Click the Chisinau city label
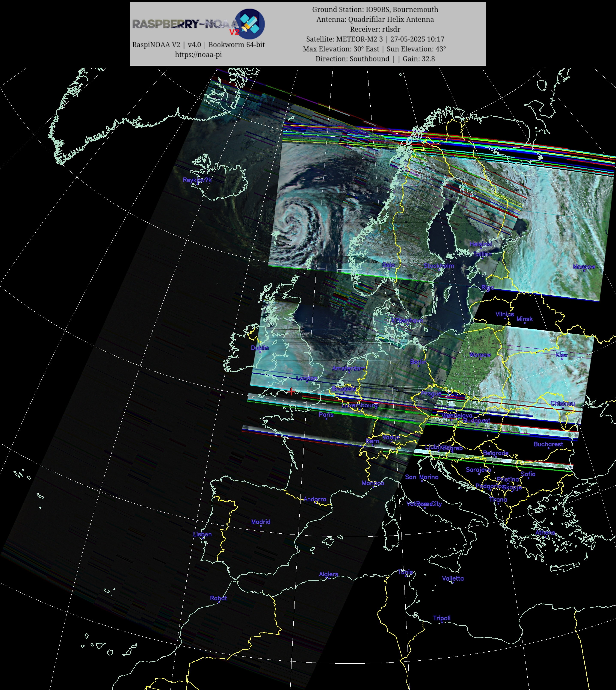Screen dimensions: 616x690 click(x=563, y=403)
